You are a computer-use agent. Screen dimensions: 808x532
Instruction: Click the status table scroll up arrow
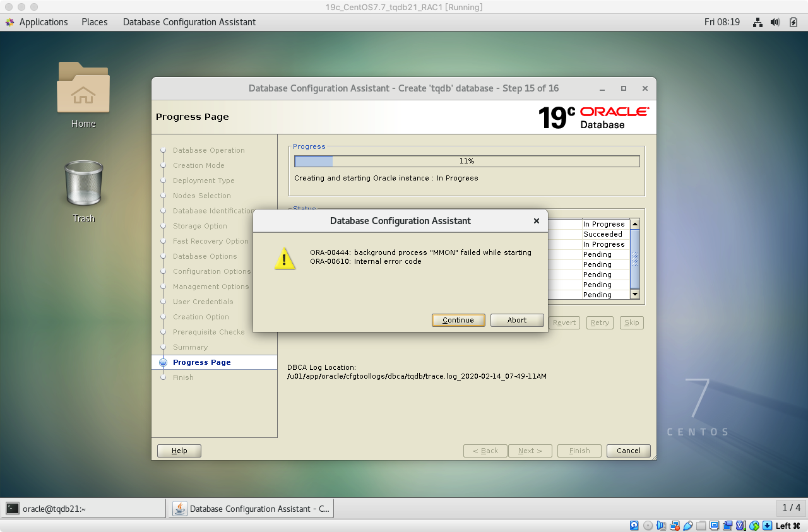coord(635,224)
